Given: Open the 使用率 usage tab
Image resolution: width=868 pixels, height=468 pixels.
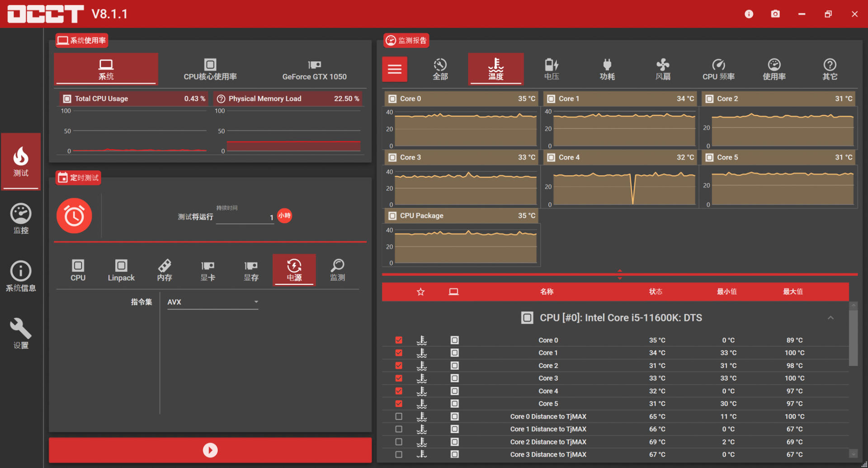Looking at the screenshot, I should [774, 69].
